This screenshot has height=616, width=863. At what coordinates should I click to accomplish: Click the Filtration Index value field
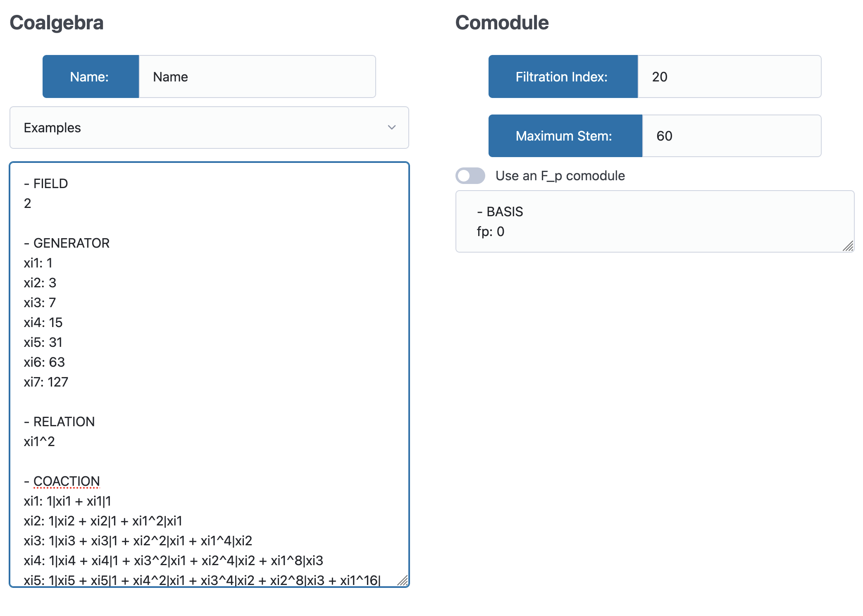[729, 77]
